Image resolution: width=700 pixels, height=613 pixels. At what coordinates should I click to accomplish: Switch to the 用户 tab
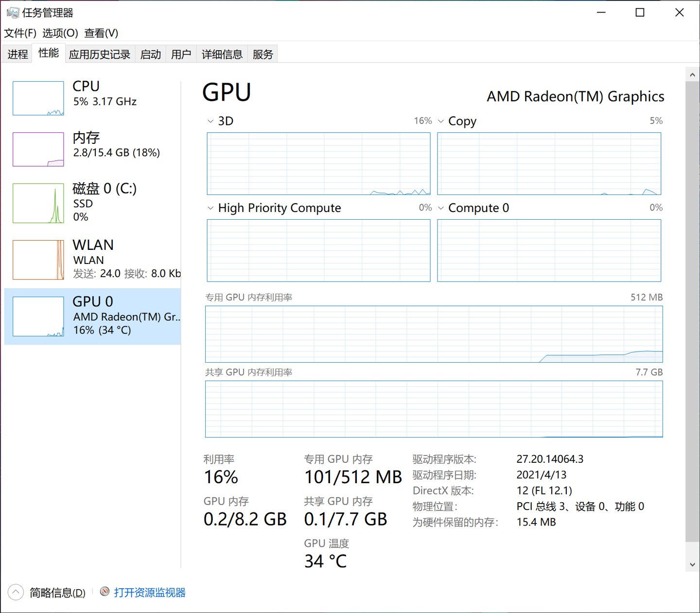pos(181,54)
